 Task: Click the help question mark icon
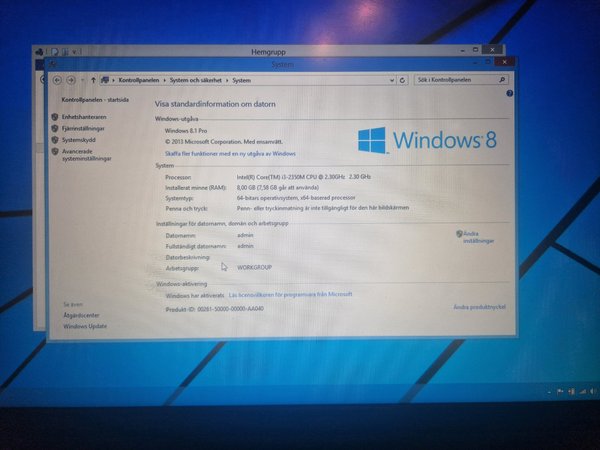tap(509, 93)
